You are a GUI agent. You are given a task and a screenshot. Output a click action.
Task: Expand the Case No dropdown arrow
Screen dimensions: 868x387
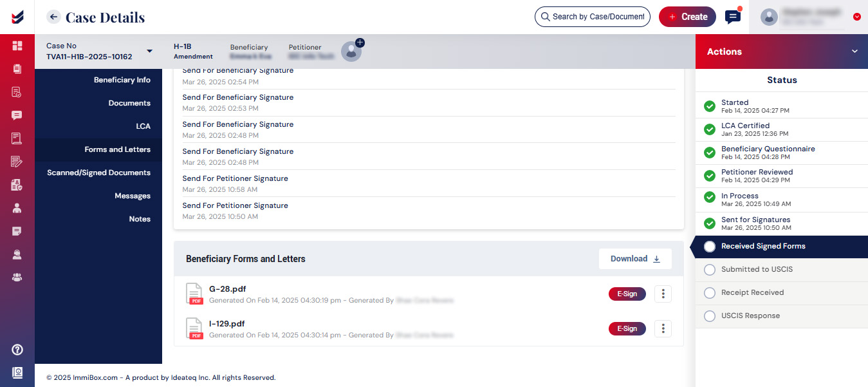pyautogui.click(x=150, y=51)
